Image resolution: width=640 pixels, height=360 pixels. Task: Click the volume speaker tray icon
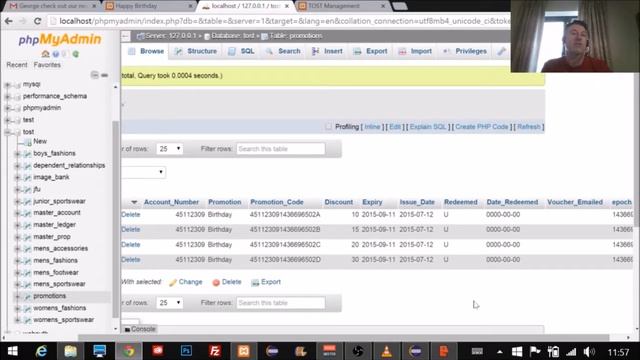(589, 351)
